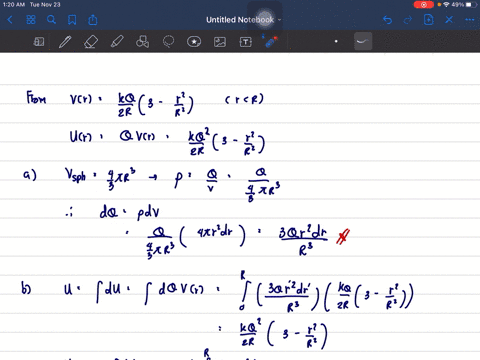
Task: Select the Eraser tool
Action: (x=91, y=42)
